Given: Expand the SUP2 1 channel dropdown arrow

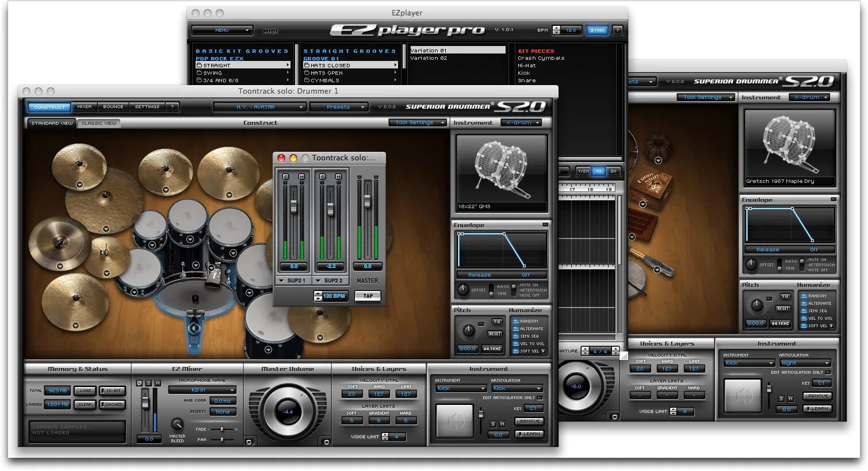Looking at the screenshot, I should click(x=281, y=281).
